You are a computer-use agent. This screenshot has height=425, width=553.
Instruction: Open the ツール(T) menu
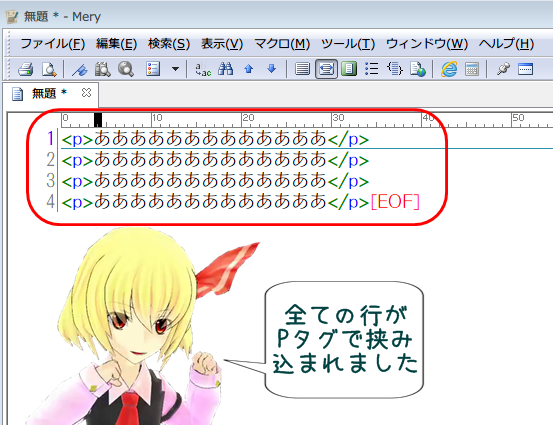click(348, 44)
